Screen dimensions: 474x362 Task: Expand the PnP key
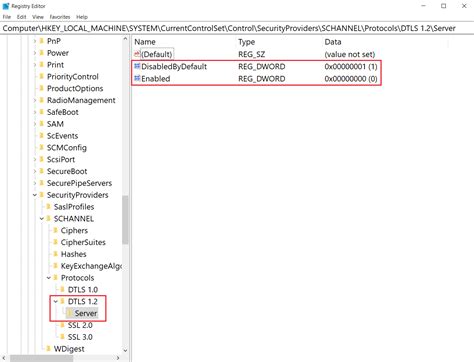point(35,41)
